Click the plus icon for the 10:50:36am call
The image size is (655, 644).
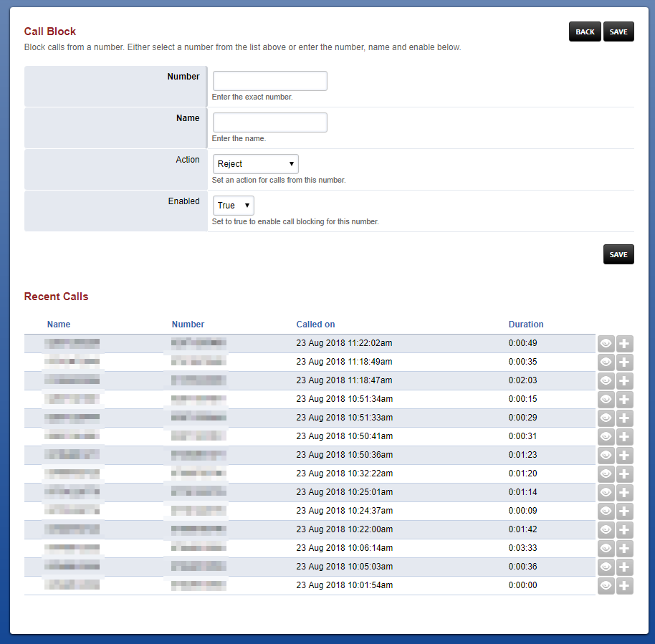(624, 455)
